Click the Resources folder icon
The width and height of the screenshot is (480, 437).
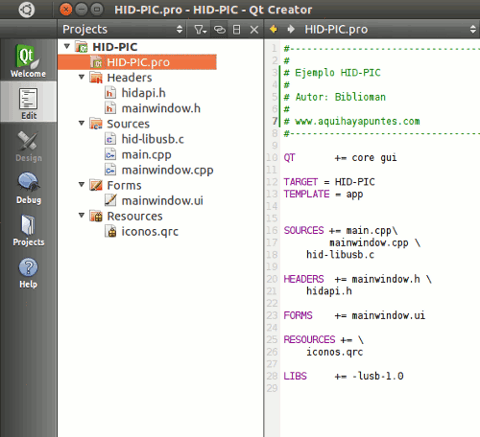pos(96,216)
